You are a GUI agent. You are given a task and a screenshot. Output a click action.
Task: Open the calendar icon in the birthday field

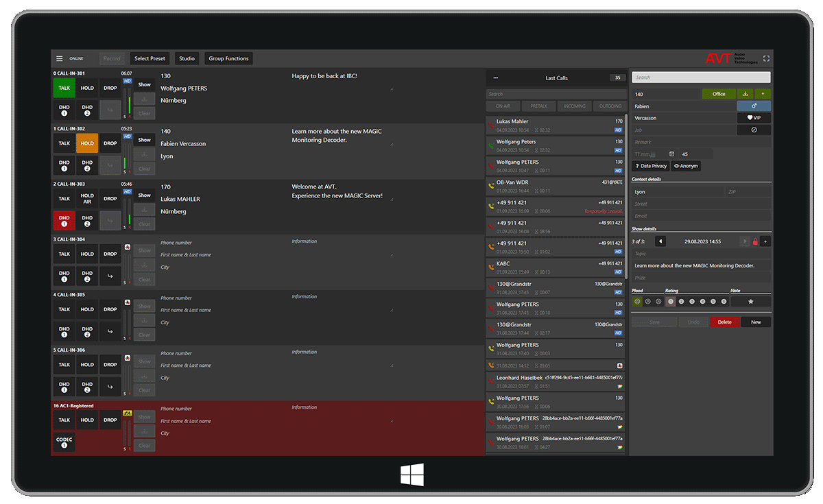point(671,154)
